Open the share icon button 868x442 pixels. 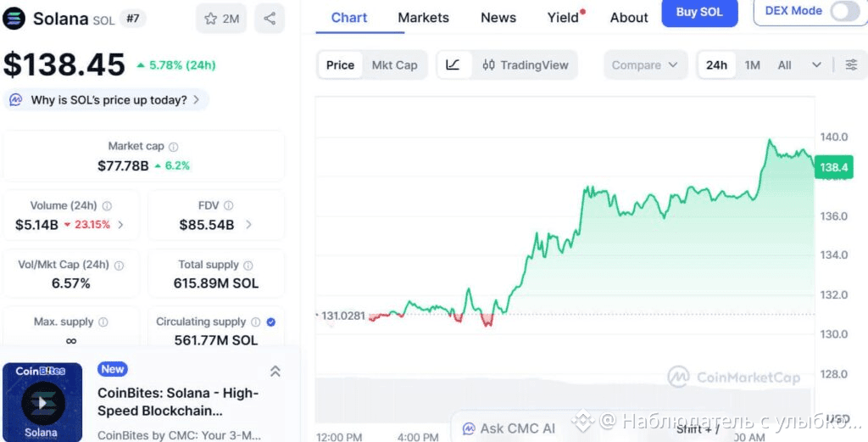click(x=270, y=19)
